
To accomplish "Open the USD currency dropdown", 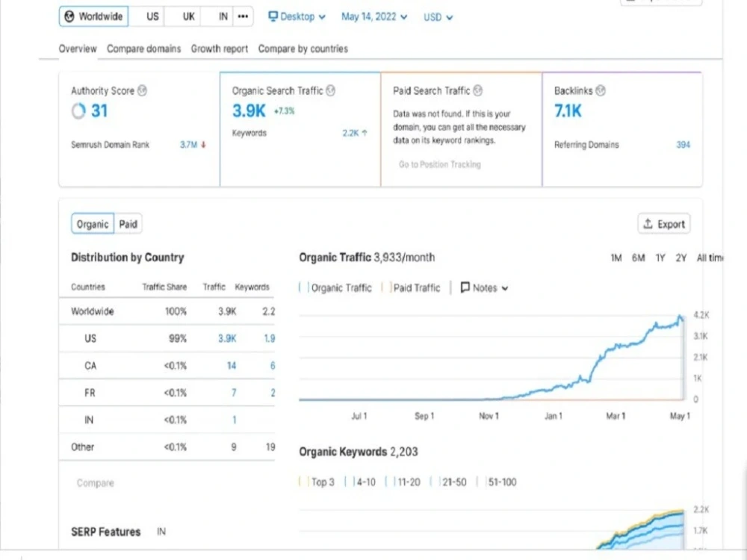I will [438, 17].
